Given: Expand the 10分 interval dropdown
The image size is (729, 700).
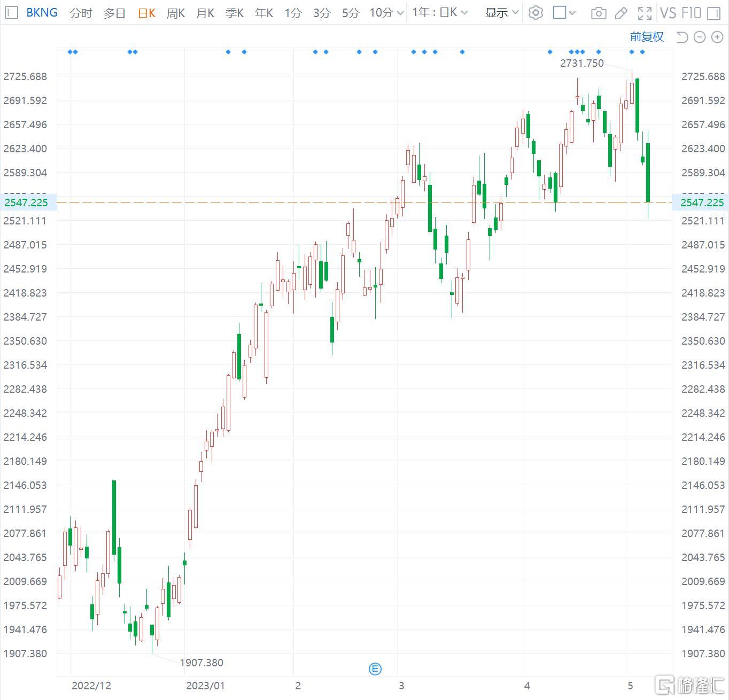Looking at the screenshot, I should [x=386, y=13].
